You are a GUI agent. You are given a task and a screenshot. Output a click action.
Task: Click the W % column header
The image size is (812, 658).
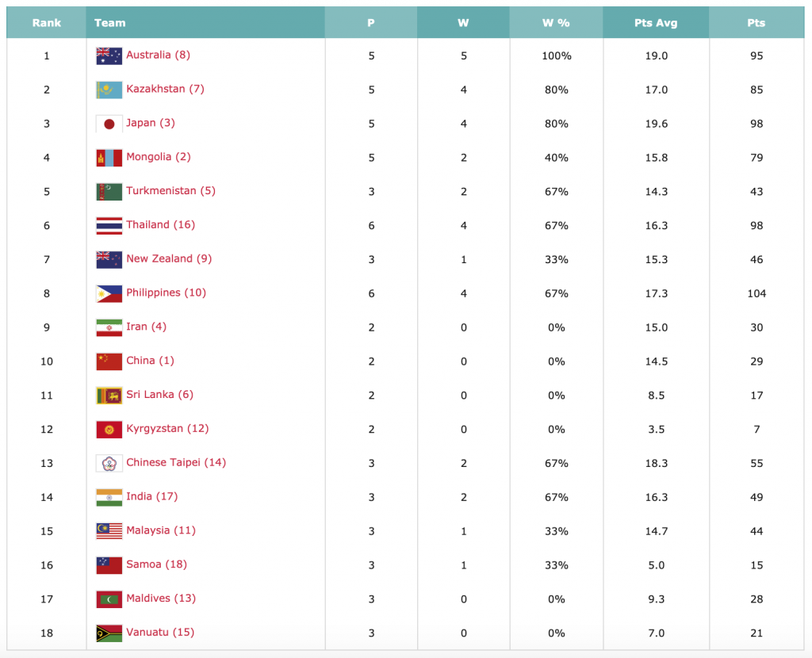tap(556, 23)
